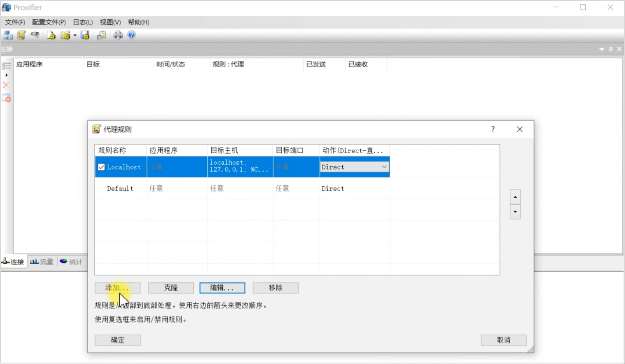Click the 移除 button
The image size is (625, 364).
pyautogui.click(x=276, y=288)
